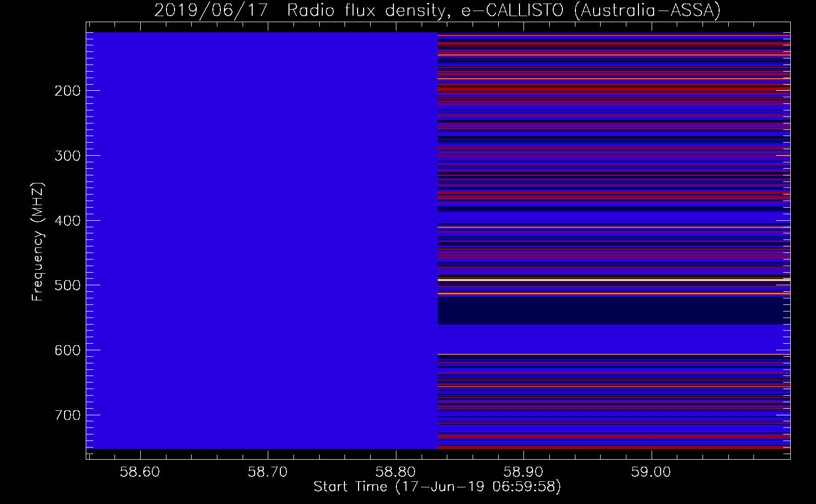Image resolution: width=816 pixels, height=504 pixels.
Task: Click the 600 frequency tick label
Action: tap(67, 350)
